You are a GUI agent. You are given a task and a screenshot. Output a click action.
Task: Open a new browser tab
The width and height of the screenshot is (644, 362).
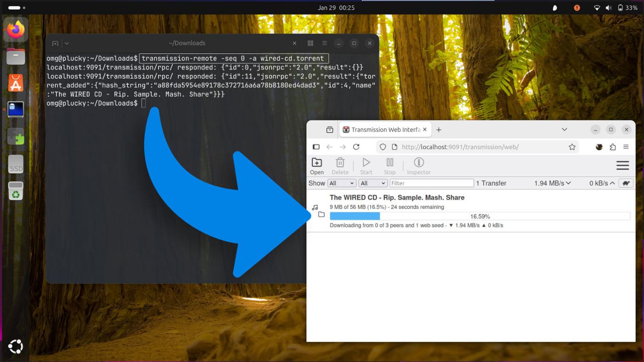(439, 130)
